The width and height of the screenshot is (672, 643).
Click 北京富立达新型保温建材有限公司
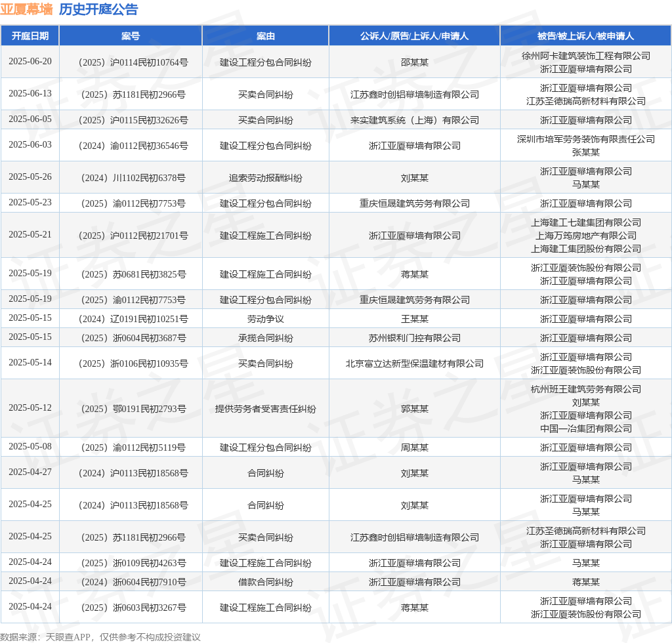coord(415,363)
